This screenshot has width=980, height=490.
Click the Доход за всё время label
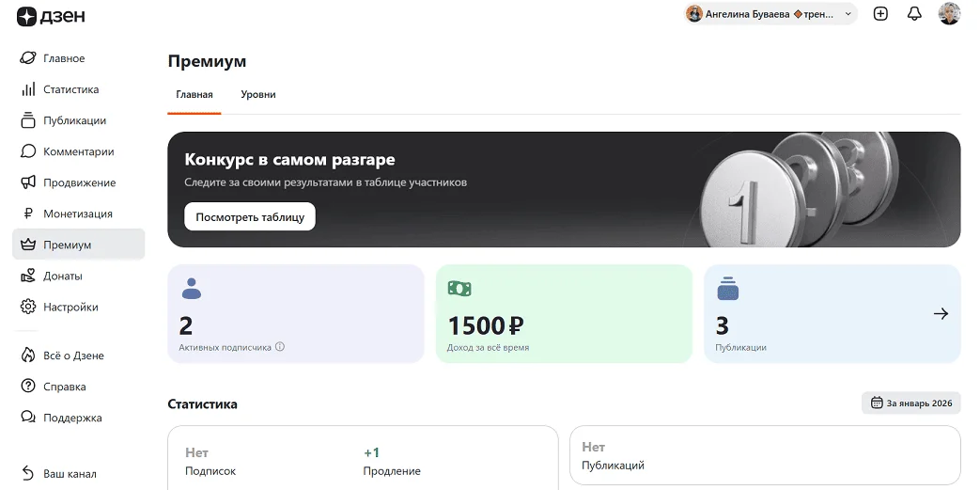[489, 347]
